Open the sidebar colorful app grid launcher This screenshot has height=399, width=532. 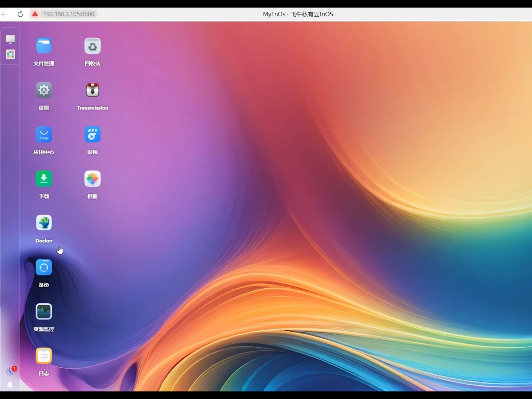point(10,54)
